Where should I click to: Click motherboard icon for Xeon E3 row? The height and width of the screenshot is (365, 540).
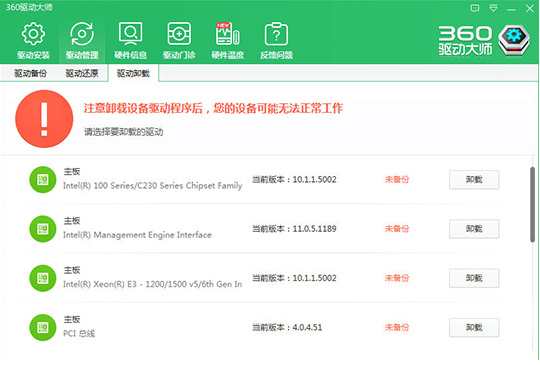tap(43, 278)
